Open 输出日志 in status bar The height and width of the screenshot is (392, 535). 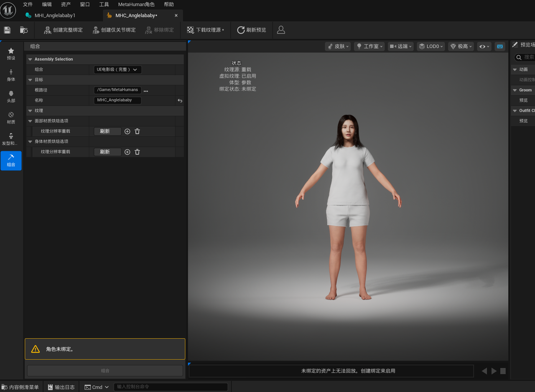[61, 387]
